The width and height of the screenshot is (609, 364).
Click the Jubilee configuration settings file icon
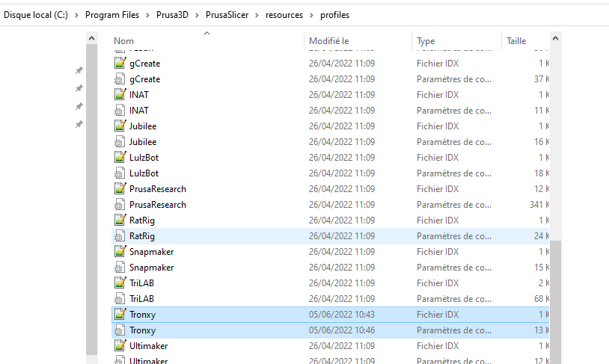pos(120,142)
